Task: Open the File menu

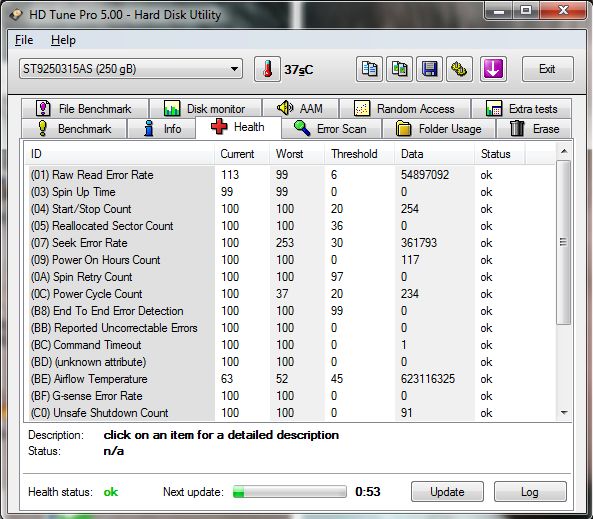Action: click(24, 40)
